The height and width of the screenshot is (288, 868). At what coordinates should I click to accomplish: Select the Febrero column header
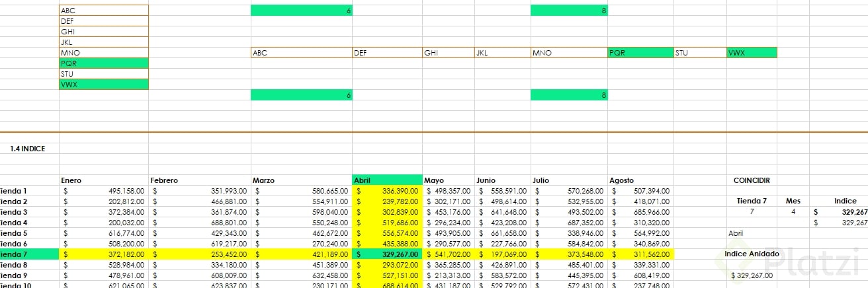(x=200, y=180)
